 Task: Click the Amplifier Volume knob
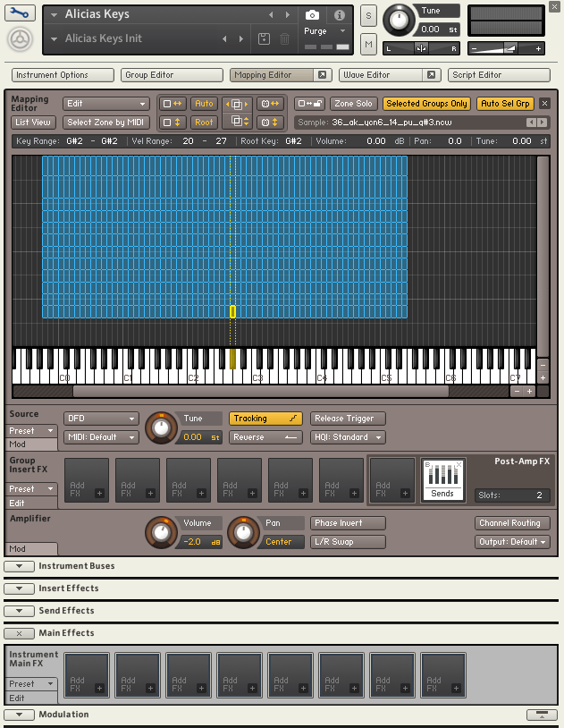[161, 532]
